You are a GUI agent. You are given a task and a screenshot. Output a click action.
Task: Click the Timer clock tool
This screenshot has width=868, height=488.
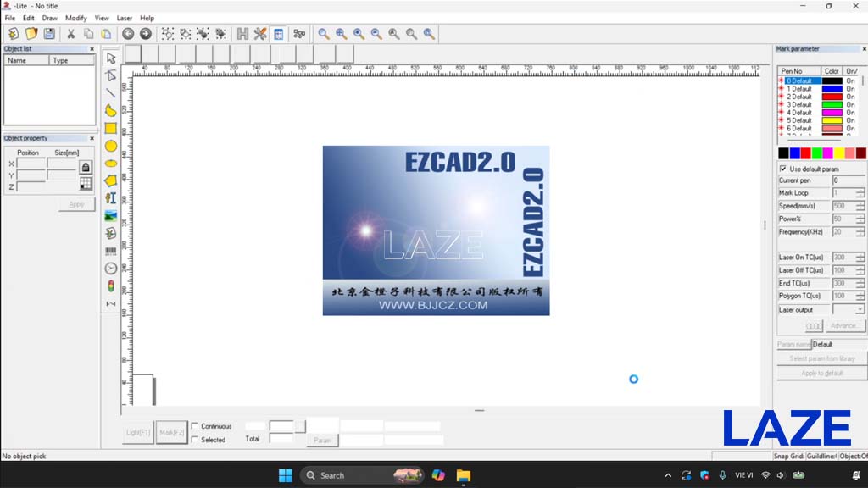coord(111,269)
